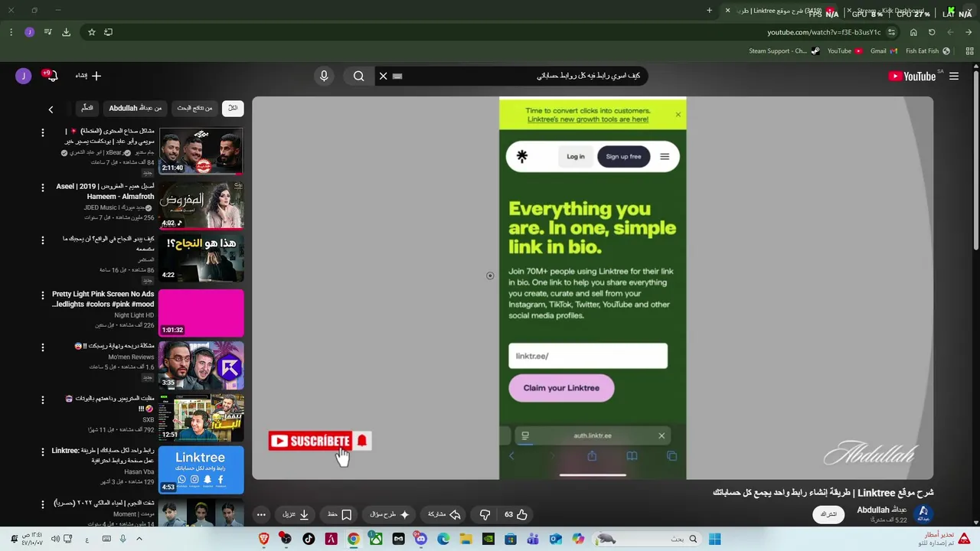Open site settings icon in address bar

coord(891,32)
